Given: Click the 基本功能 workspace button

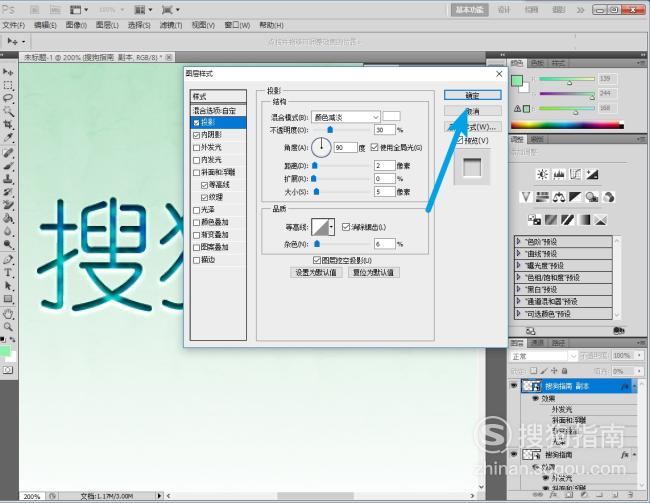Looking at the screenshot, I should 470,10.
